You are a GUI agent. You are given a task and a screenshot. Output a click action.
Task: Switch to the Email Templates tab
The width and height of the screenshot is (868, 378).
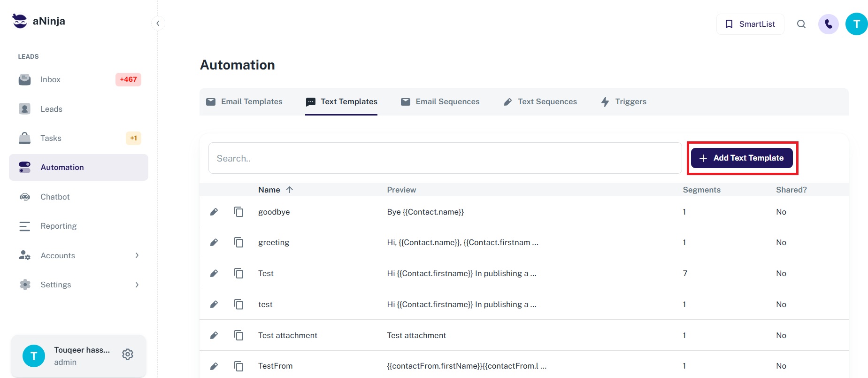click(245, 101)
